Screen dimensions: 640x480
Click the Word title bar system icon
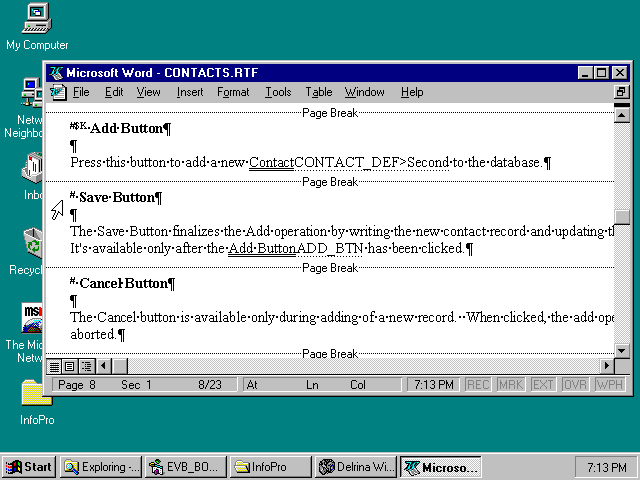click(56, 73)
